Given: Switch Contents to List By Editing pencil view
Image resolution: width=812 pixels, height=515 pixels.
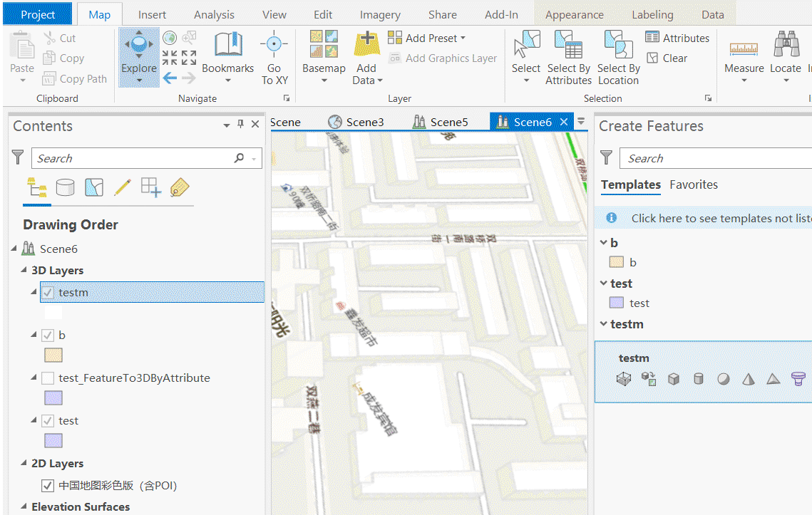Looking at the screenshot, I should (x=122, y=187).
